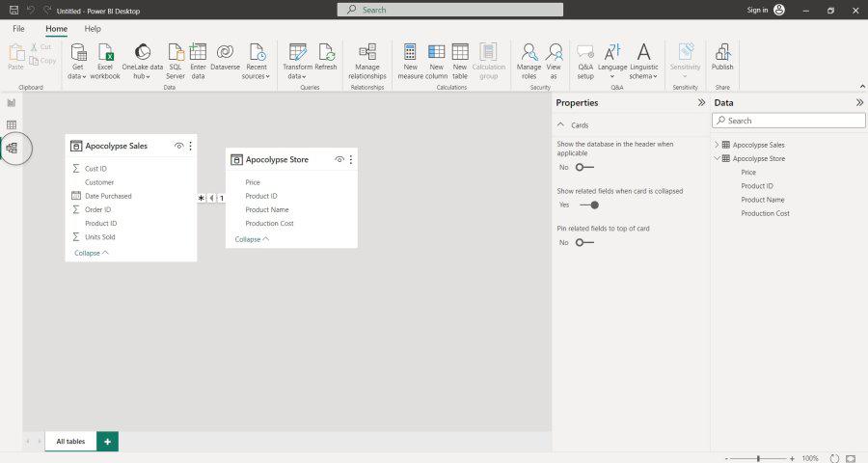This screenshot has width=868, height=463.
Task: Add a new layout tab with plus
Action: 107,442
